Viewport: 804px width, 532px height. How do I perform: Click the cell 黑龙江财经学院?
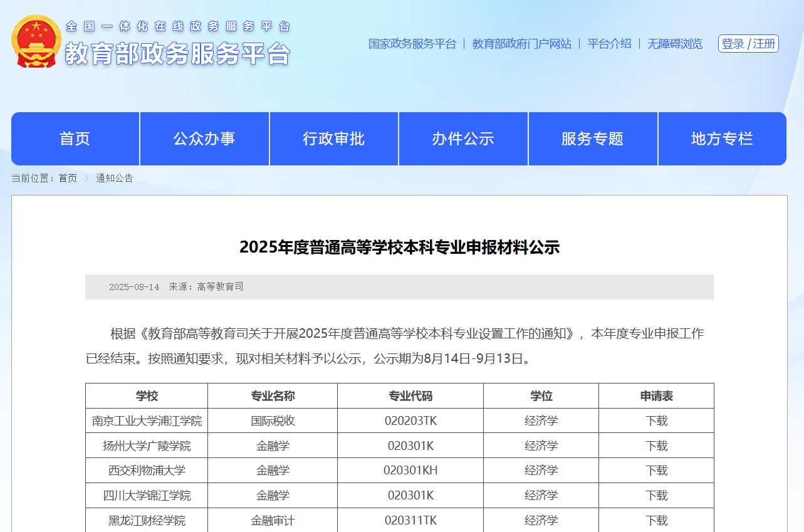[147, 521]
